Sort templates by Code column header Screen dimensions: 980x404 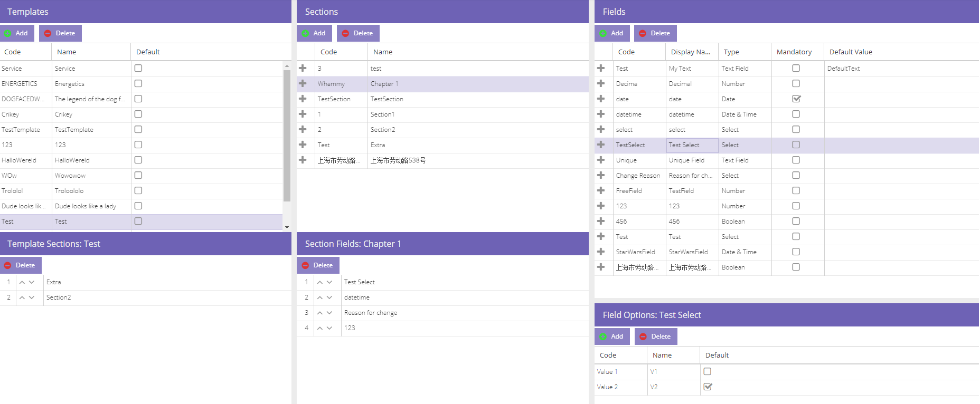point(25,52)
